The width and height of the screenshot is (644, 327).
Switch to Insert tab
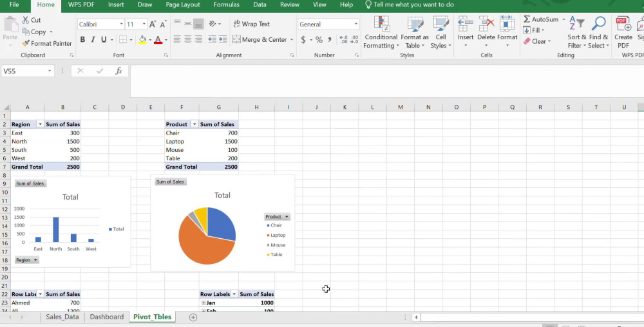(x=116, y=5)
